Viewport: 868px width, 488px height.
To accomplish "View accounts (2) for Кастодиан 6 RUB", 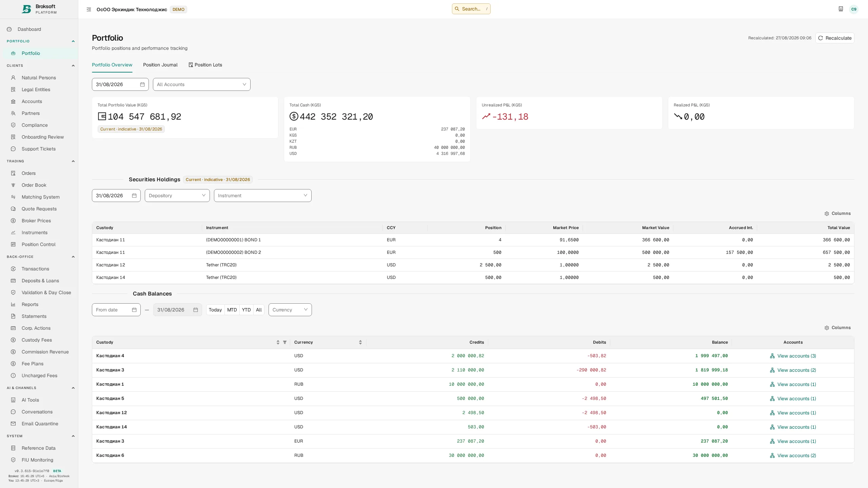I will [x=793, y=455].
